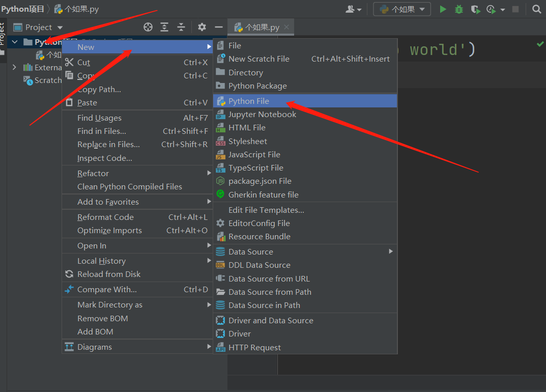Create a TypeScript File

pyautogui.click(x=305, y=168)
